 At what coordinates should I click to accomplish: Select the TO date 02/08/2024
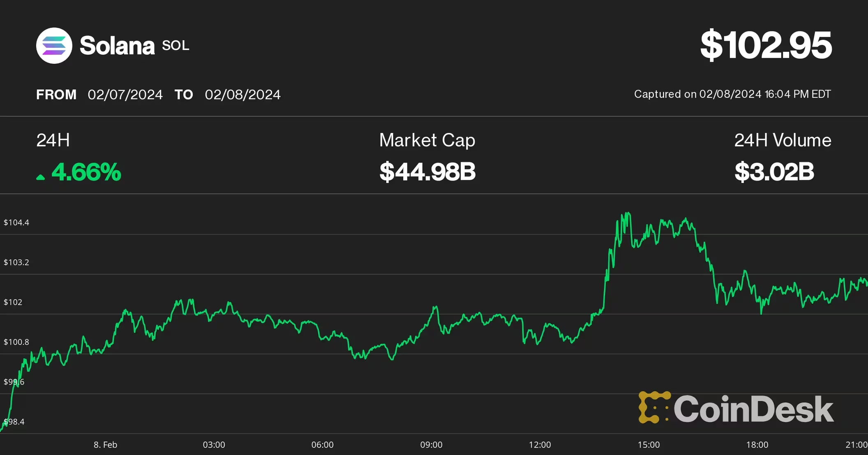tap(242, 95)
